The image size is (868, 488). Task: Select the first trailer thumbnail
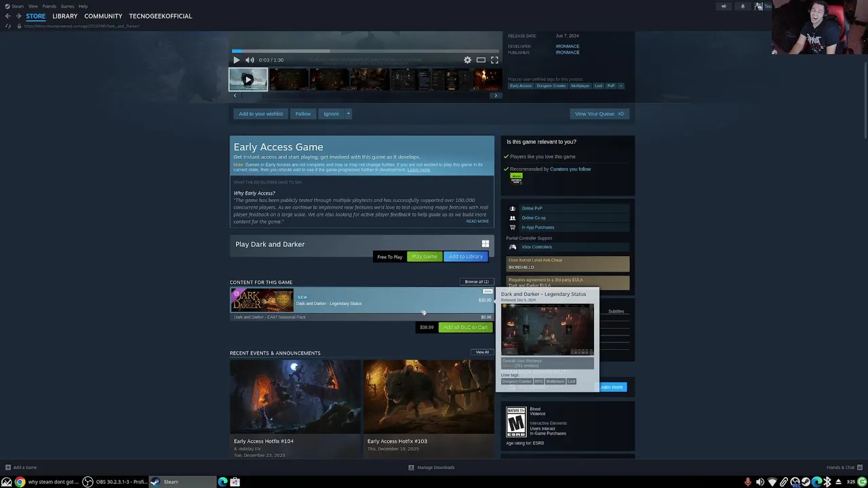[x=248, y=79]
